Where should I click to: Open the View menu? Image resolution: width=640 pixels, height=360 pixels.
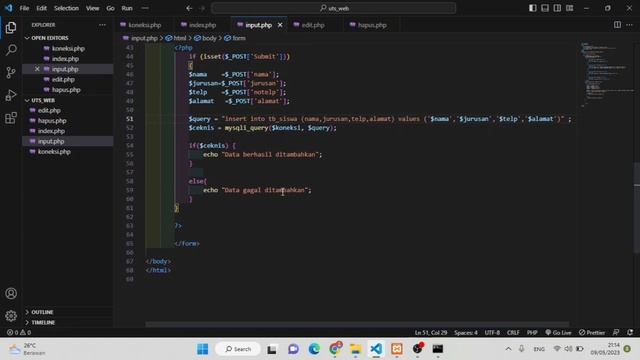92,8
